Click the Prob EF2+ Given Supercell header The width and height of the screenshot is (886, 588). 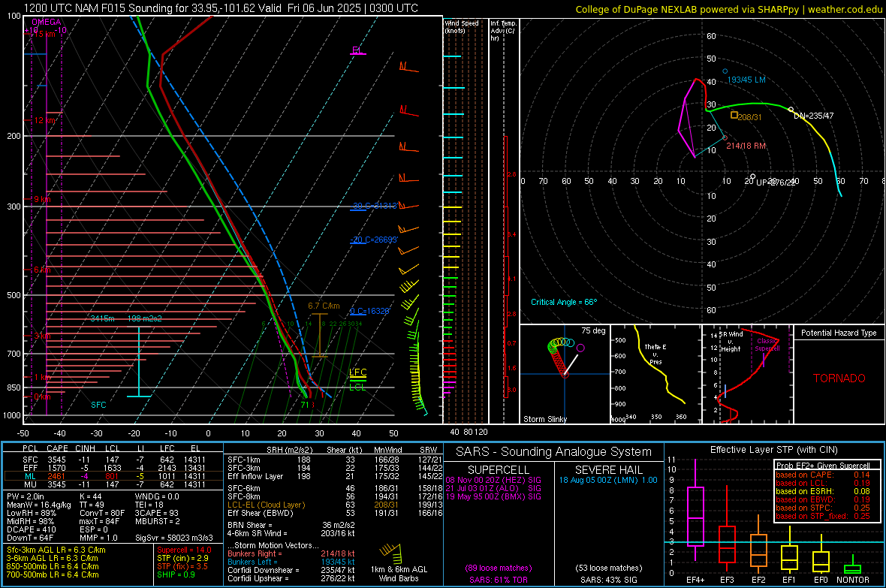823,466
